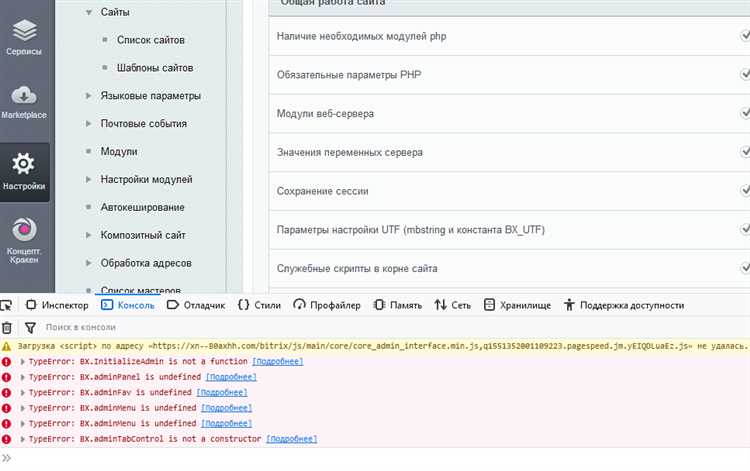Select Модули веб-сервера row

pos(509,114)
